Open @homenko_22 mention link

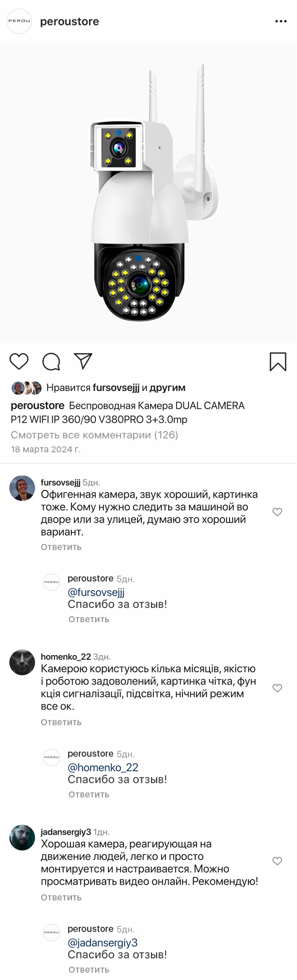pos(103,767)
